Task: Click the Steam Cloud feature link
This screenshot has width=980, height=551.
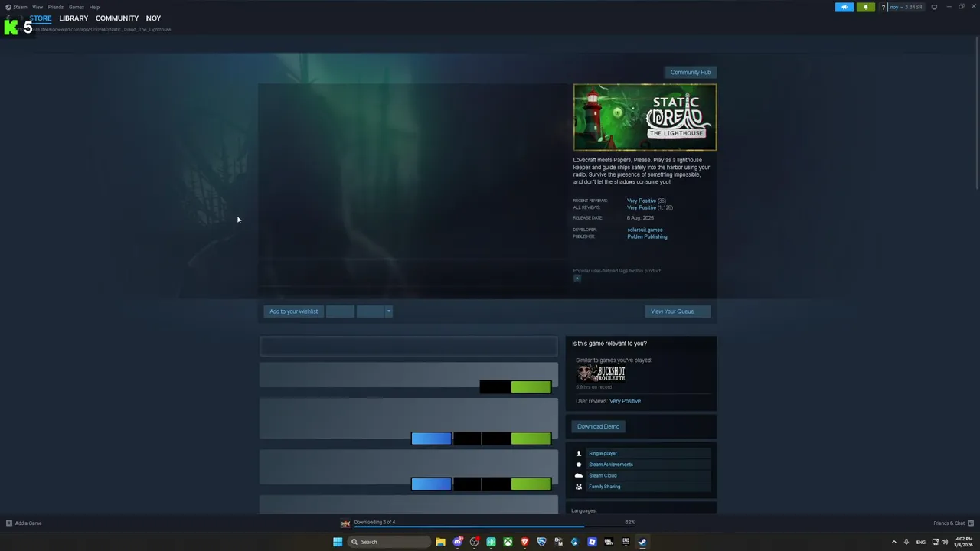Action: (603, 475)
